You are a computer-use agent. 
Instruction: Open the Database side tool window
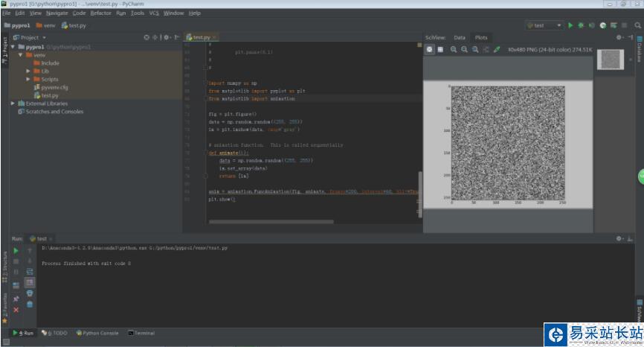coord(640,49)
